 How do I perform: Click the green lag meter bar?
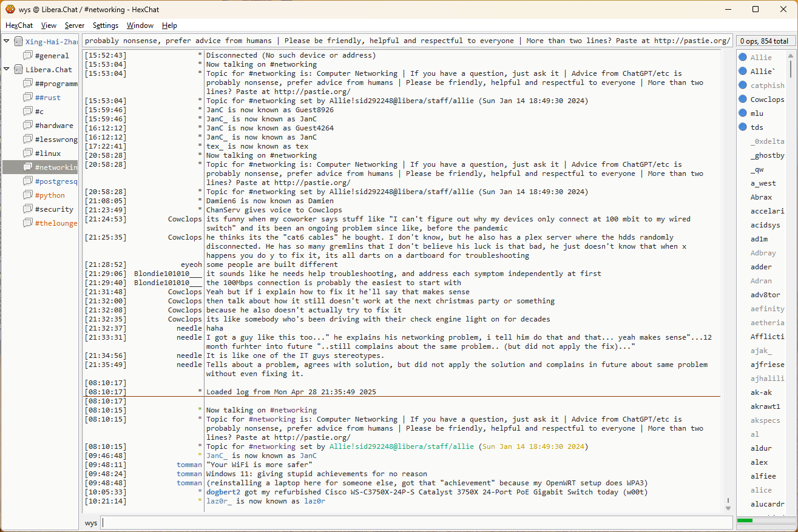745,520
